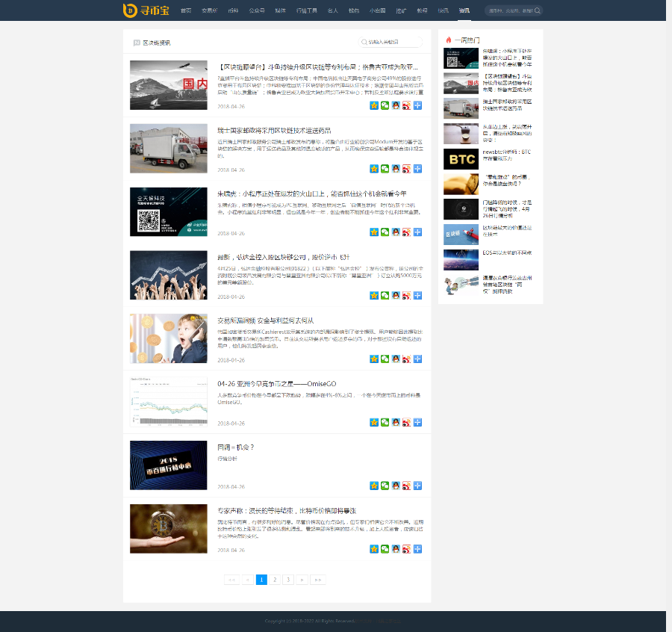Open hot item 区块链最大的价值

507,231
